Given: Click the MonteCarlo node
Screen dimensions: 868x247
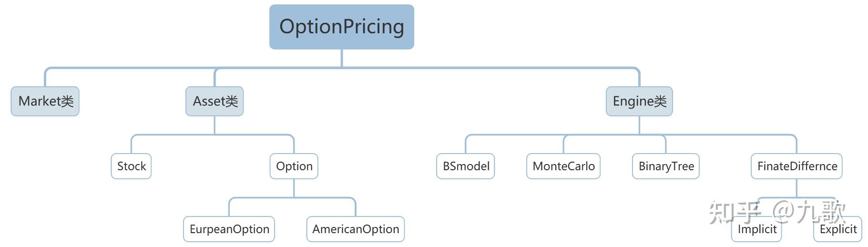Looking at the screenshot, I should click(563, 166).
